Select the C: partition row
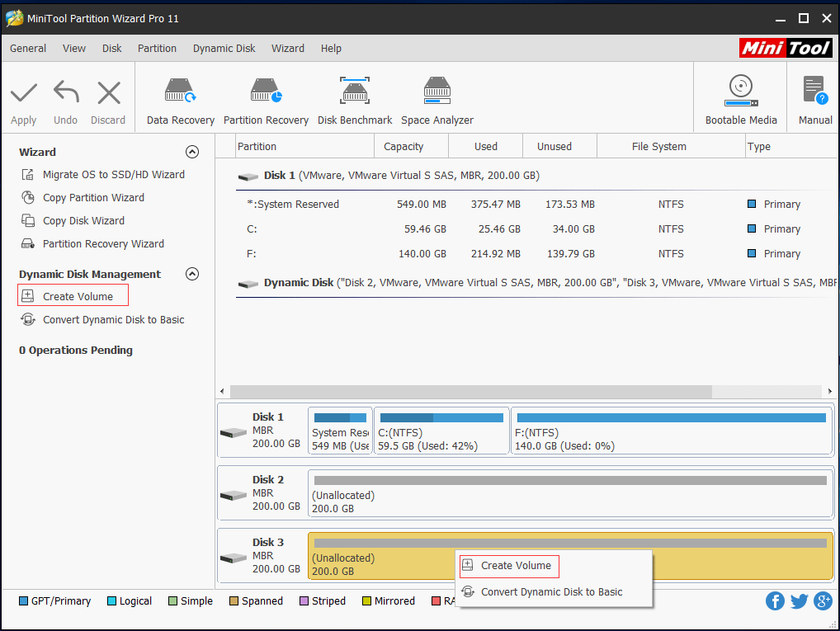 534,228
